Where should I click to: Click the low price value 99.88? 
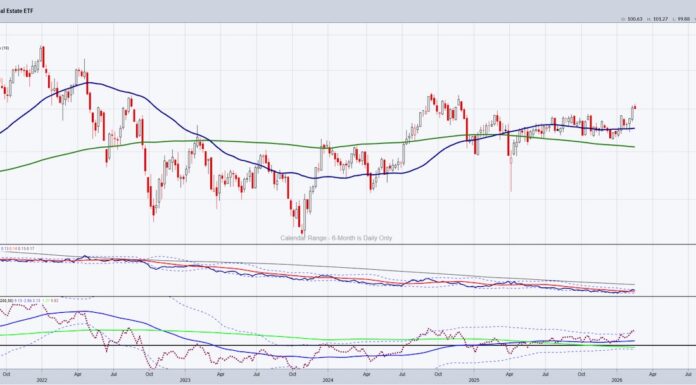(684, 19)
